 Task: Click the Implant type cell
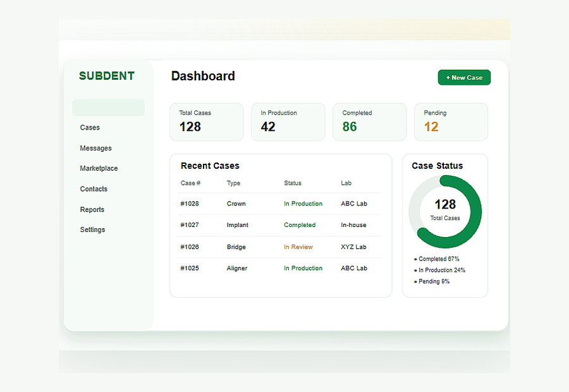tap(238, 225)
